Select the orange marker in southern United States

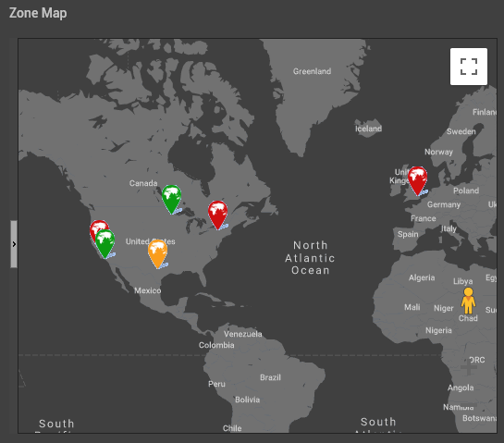click(158, 253)
